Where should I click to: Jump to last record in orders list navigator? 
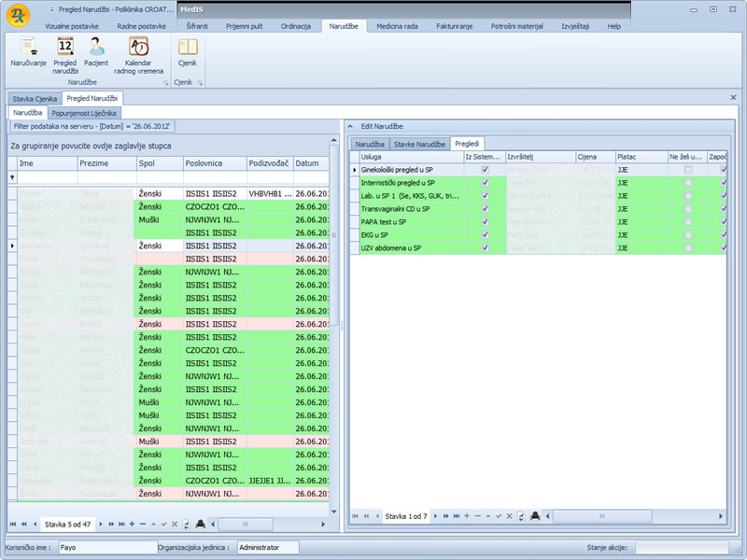click(122, 525)
